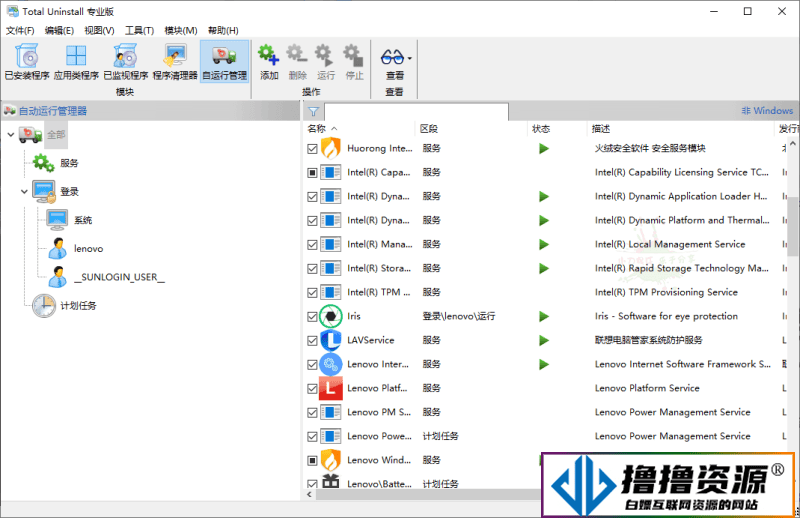Open the 工具(T) menu
Image resolution: width=800 pixels, height=518 pixels.
139,31
